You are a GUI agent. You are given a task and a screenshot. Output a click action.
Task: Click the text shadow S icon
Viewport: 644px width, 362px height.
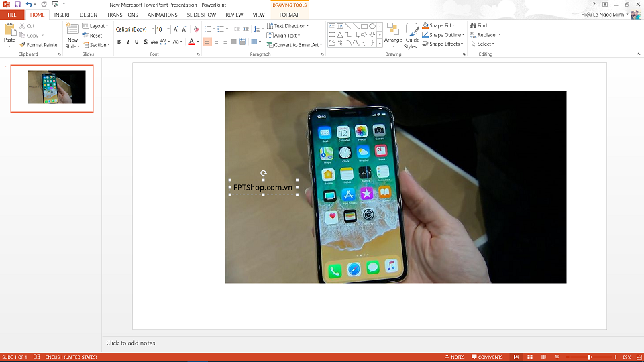146,42
